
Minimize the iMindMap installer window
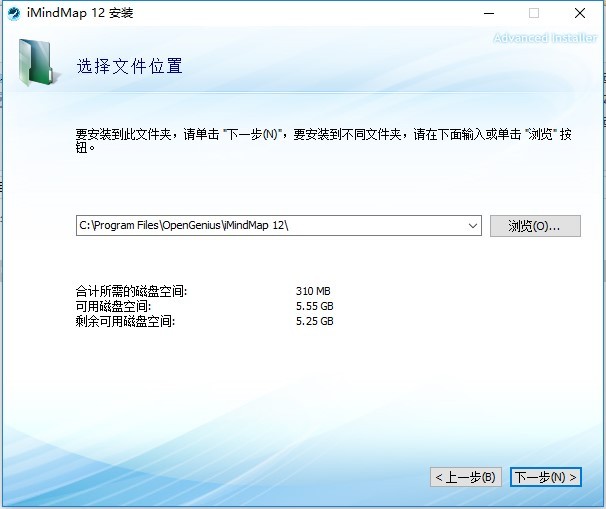487,13
